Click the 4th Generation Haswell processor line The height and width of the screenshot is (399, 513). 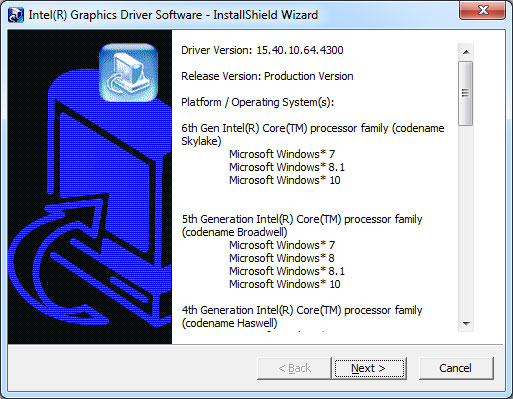tap(302, 316)
